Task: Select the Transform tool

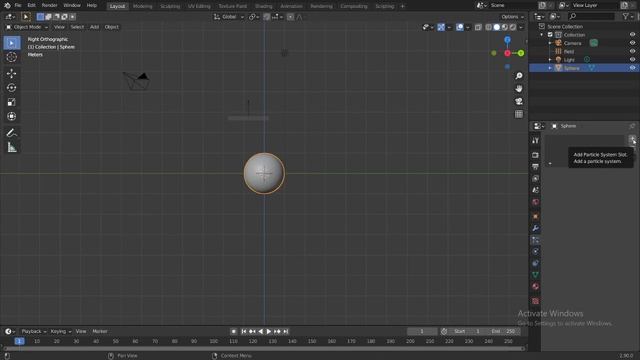Action: coord(11,116)
